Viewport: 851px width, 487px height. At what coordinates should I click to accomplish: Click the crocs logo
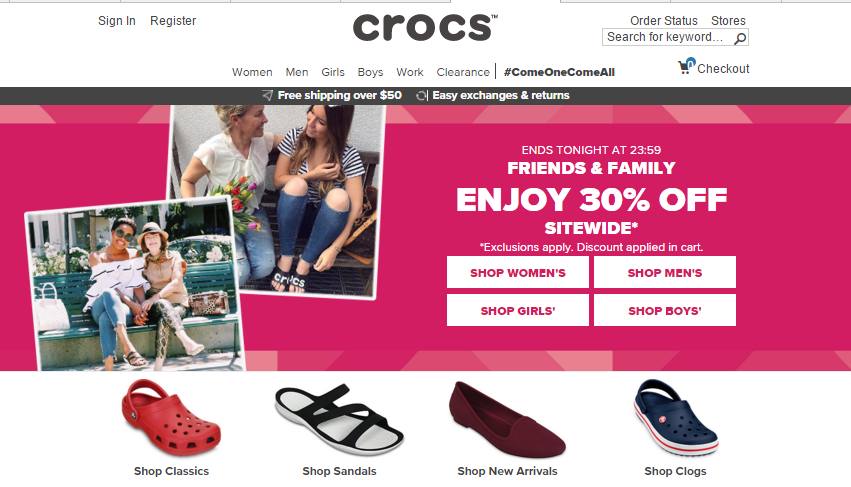click(425, 27)
